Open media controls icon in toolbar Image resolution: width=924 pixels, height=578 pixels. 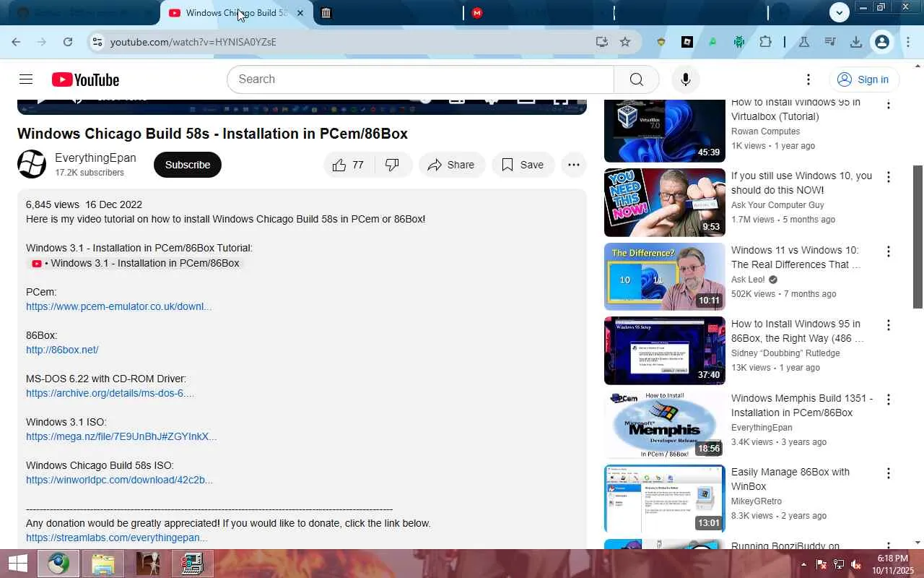tap(829, 42)
